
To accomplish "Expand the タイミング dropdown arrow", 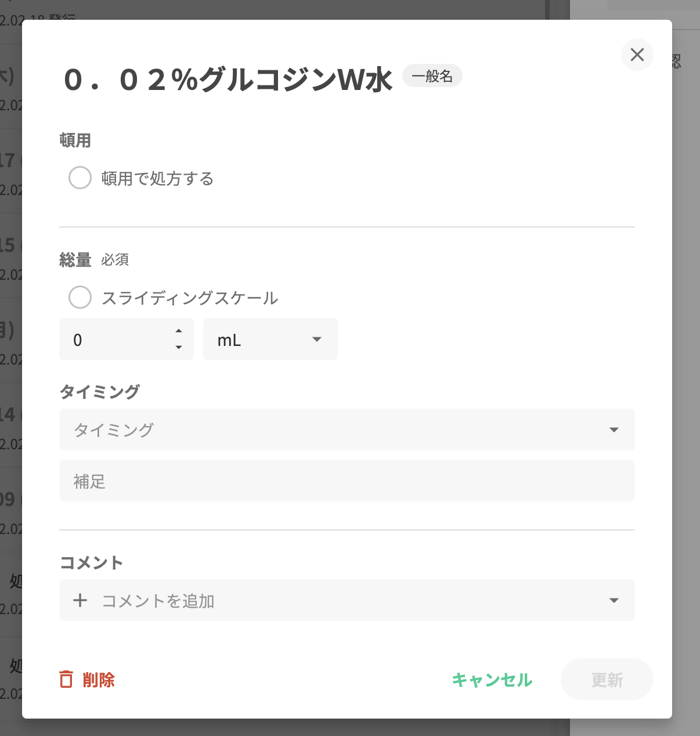I will (x=614, y=430).
